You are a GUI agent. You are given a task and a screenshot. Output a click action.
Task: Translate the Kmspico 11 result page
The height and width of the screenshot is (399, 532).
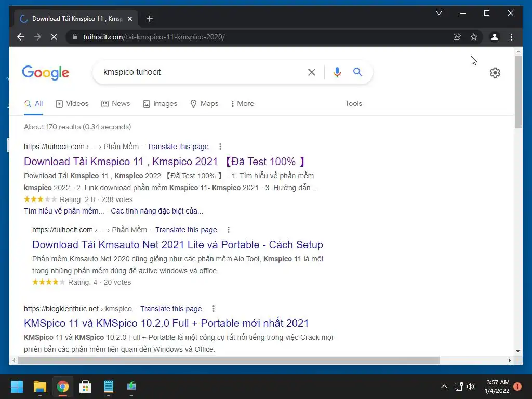tap(178, 147)
